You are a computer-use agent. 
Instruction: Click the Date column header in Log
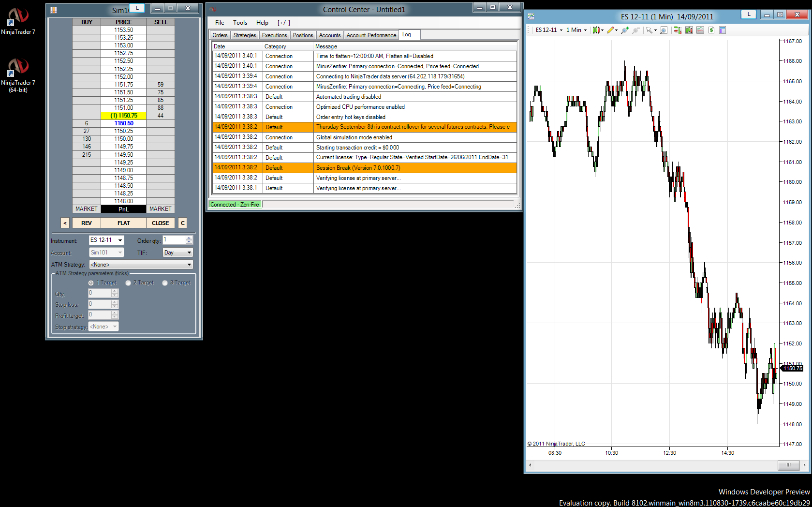point(238,46)
